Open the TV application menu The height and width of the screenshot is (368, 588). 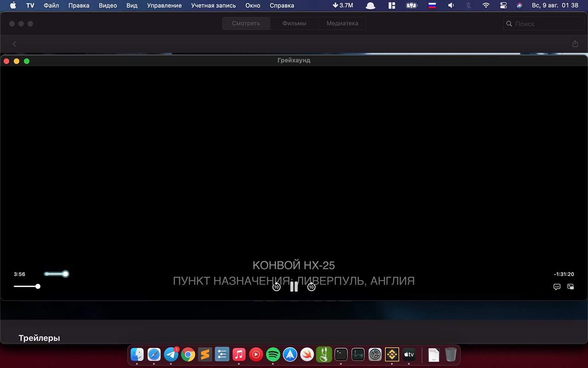tap(30, 6)
